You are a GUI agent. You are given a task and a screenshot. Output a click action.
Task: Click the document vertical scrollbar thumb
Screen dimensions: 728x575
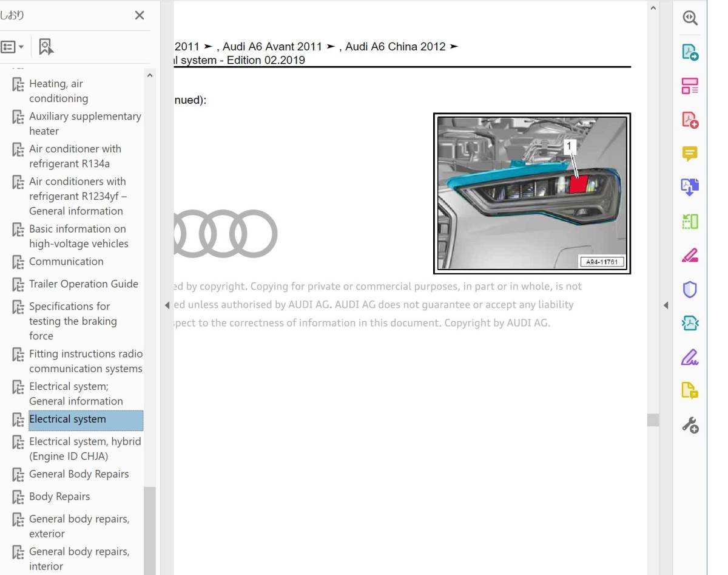653,420
